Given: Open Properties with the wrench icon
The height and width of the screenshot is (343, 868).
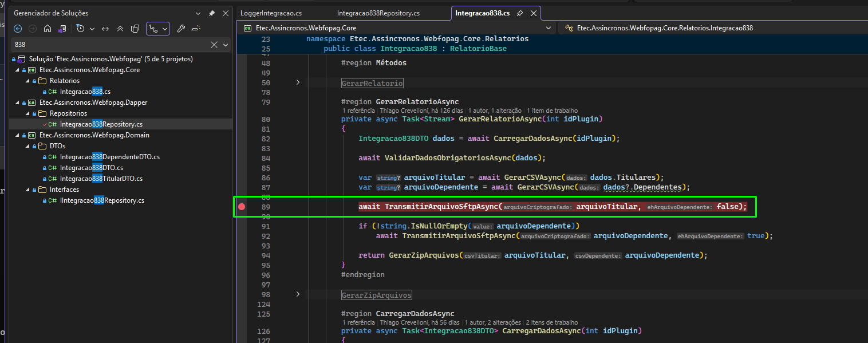Looking at the screenshot, I should (x=180, y=29).
